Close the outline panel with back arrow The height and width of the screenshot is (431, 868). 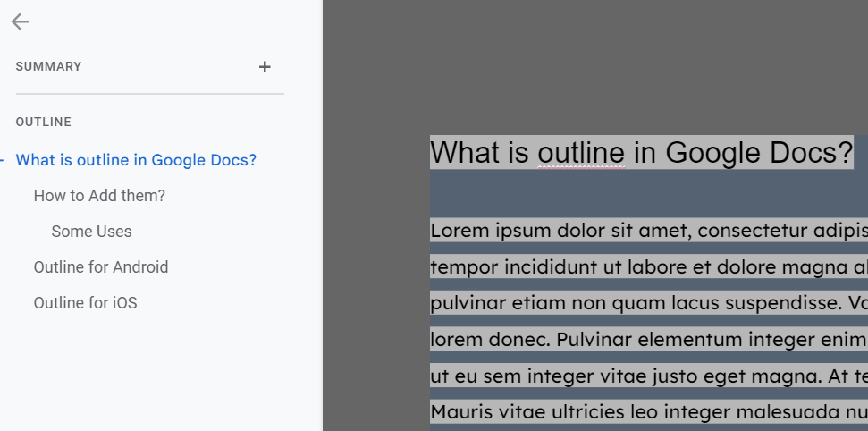[x=20, y=22]
